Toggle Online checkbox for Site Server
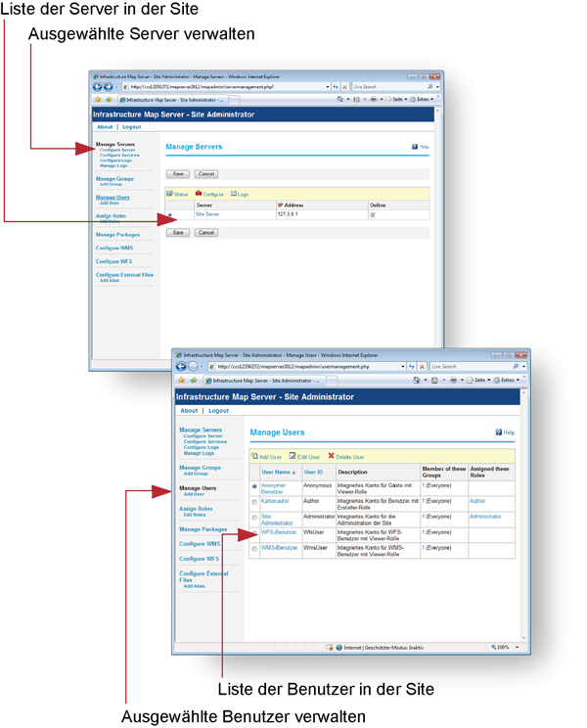 (x=373, y=215)
